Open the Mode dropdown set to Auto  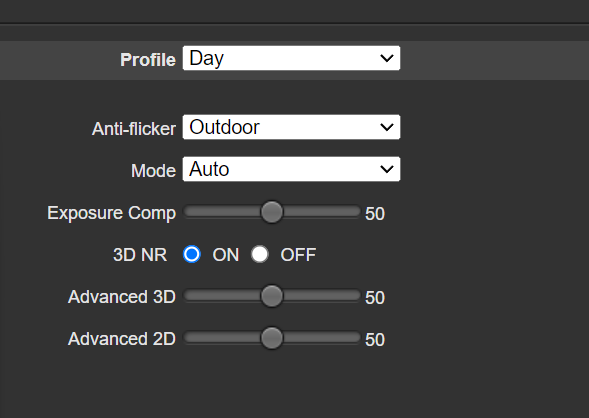(x=291, y=169)
